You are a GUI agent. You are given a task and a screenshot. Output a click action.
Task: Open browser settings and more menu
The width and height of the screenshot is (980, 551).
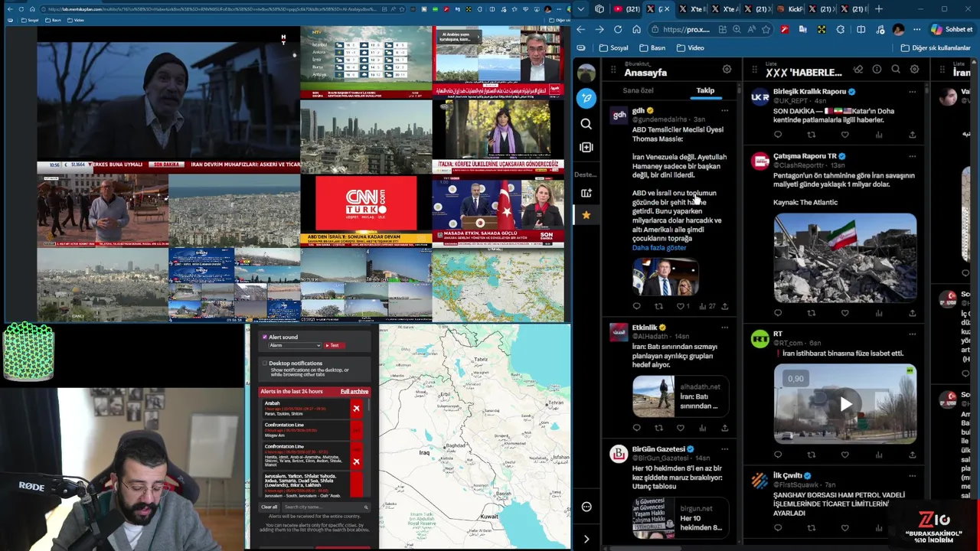[916, 29]
